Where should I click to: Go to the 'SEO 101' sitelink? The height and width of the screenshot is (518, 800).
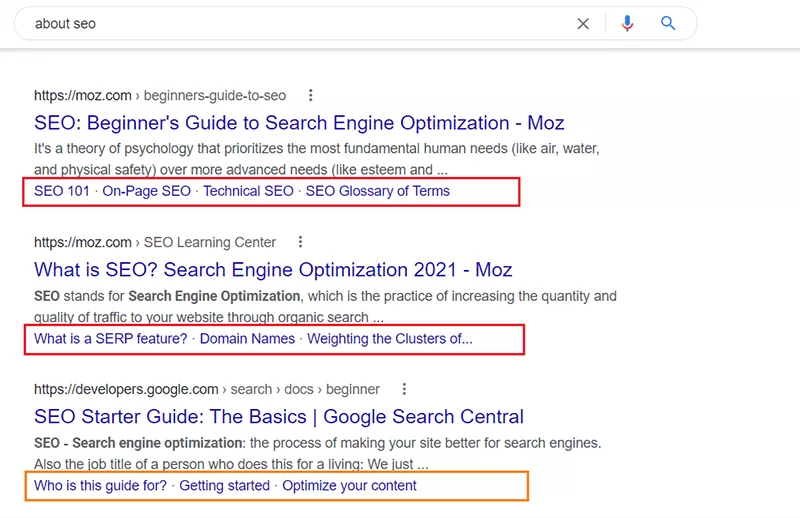[62, 191]
